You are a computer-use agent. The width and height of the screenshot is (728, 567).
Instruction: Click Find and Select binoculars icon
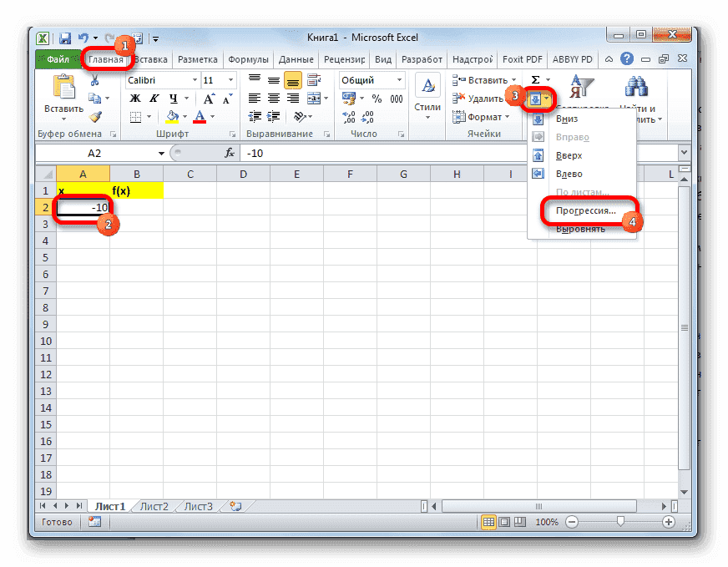coord(636,87)
